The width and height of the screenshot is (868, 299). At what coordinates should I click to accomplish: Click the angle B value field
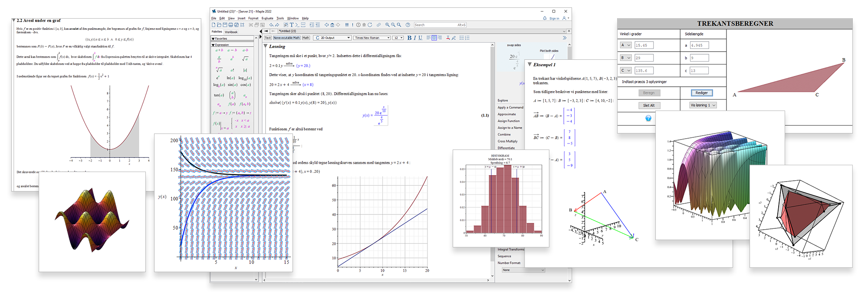644,58
